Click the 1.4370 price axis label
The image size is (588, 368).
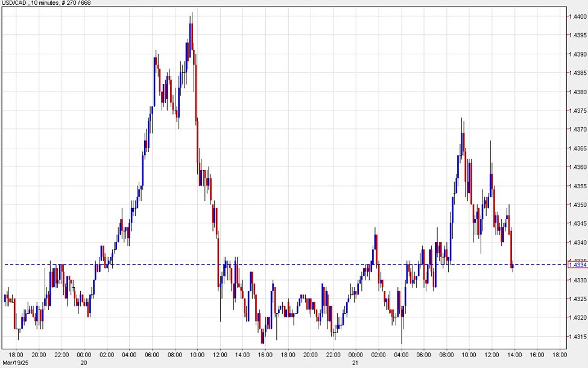[577, 130]
